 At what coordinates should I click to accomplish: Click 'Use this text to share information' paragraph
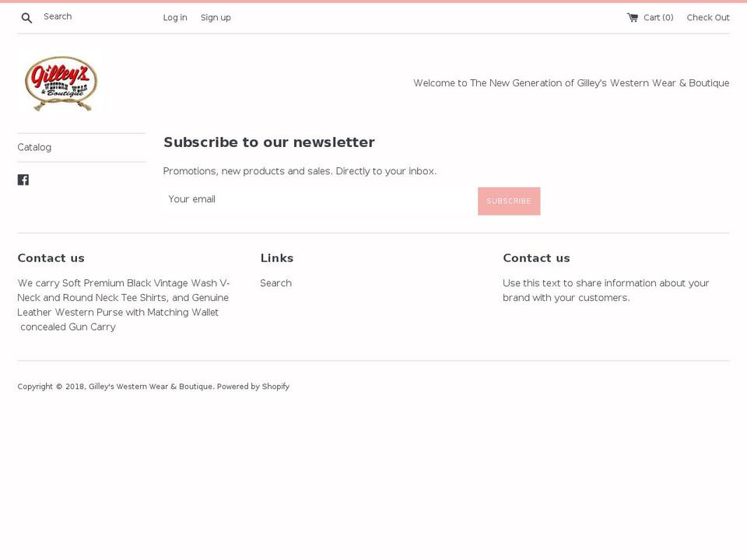(606, 290)
